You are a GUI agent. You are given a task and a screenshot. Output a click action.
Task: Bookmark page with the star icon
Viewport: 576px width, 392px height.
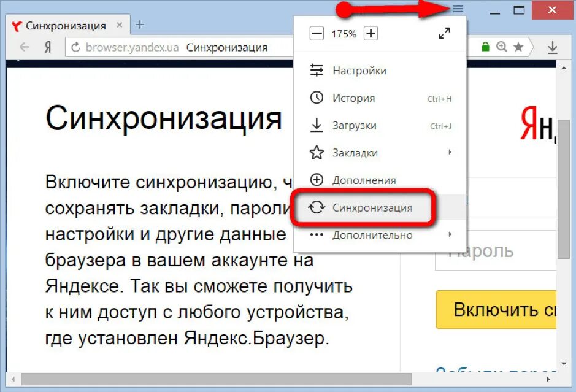coord(518,47)
